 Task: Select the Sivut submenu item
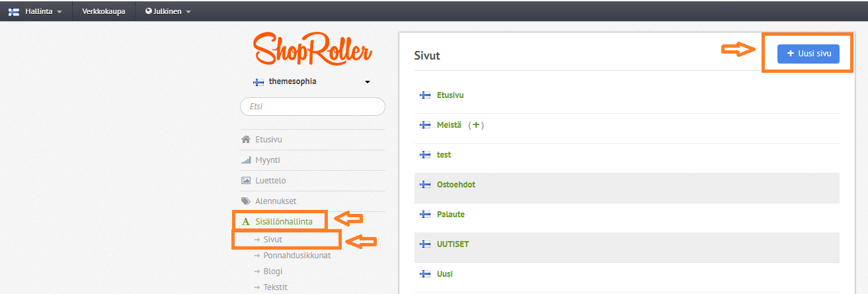pyautogui.click(x=272, y=240)
